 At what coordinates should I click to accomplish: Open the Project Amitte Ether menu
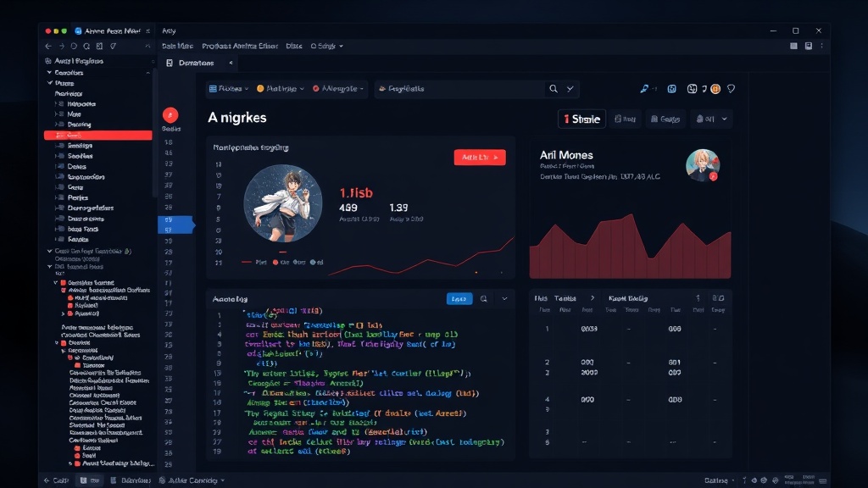point(240,46)
